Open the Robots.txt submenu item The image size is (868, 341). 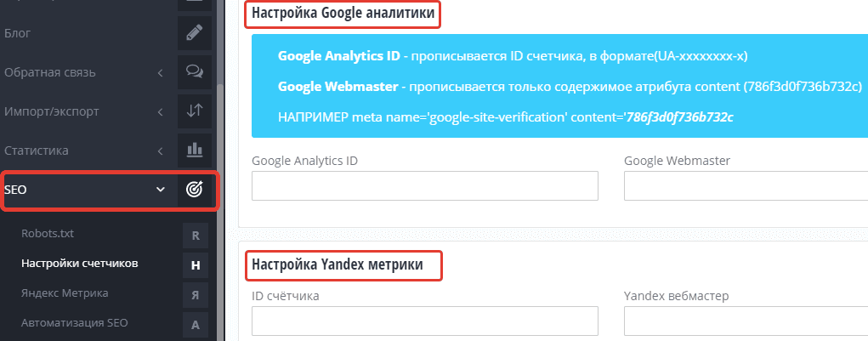pos(54,232)
